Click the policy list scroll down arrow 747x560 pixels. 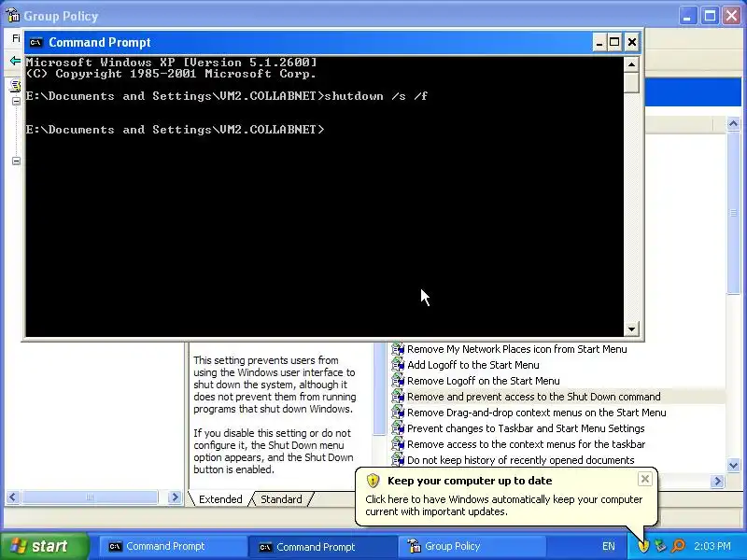[x=733, y=465]
